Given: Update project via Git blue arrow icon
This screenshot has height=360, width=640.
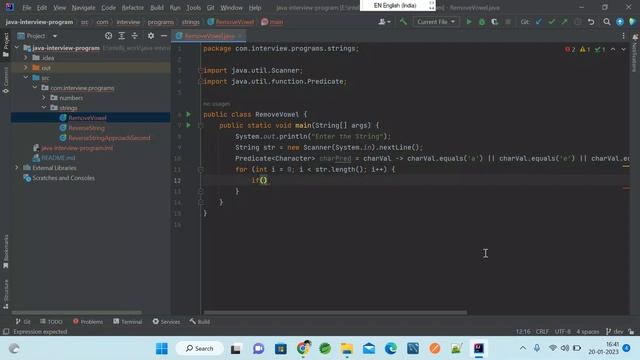Looking at the screenshot, I should click(x=539, y=22).
